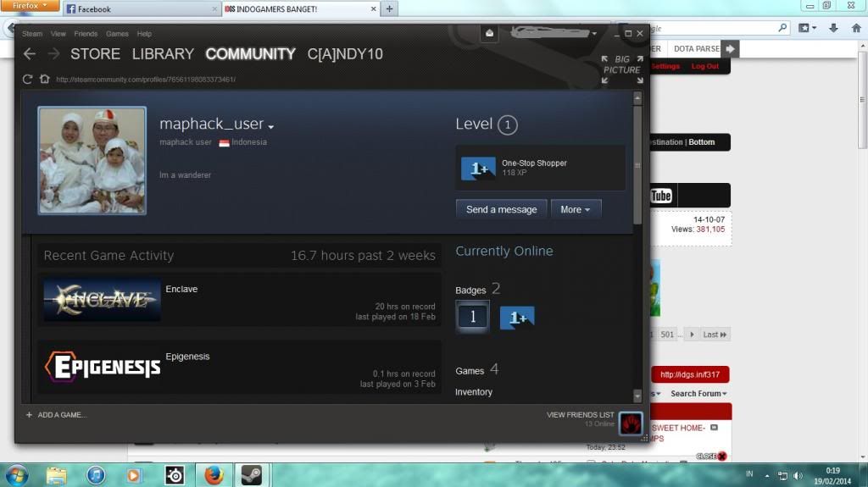Go to Firefox home page icon
This screenshot has height=487, width=868.
(x=856, y=28)
